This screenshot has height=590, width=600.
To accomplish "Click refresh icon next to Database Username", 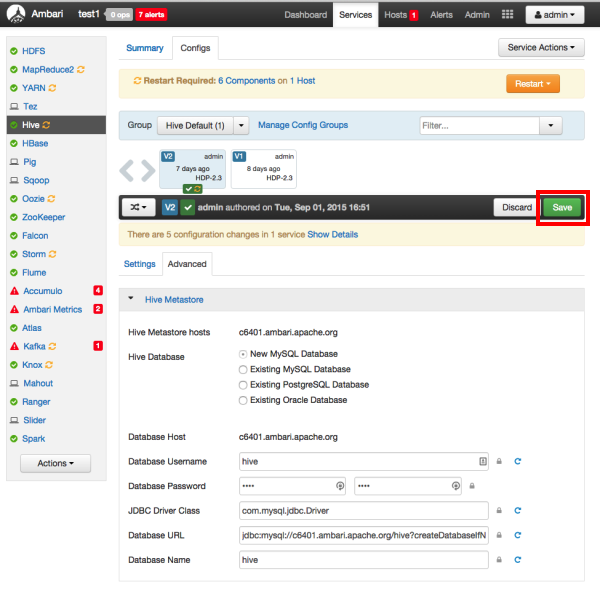I will [x=517, y=461].
